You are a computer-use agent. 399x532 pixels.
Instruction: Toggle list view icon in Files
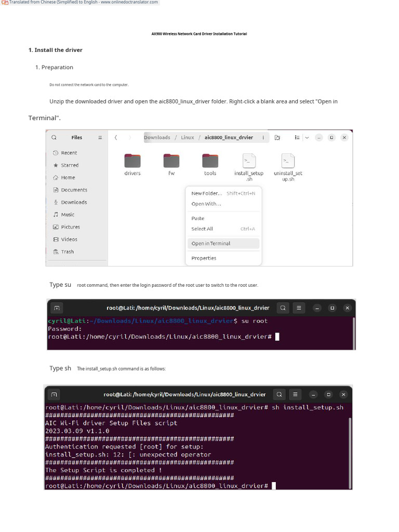click(297, 137)
